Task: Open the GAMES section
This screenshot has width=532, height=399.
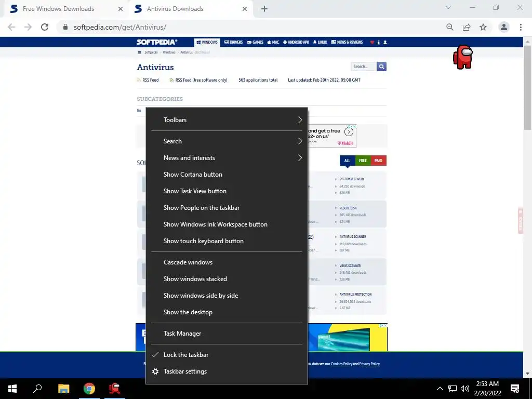Action: tap(255, 43)
